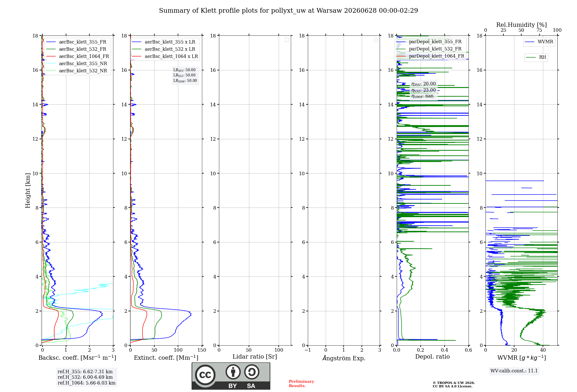This screenshot has width=577, height=392.
Task: Click the η1064: nan annotation
Action: click(422, 96)
